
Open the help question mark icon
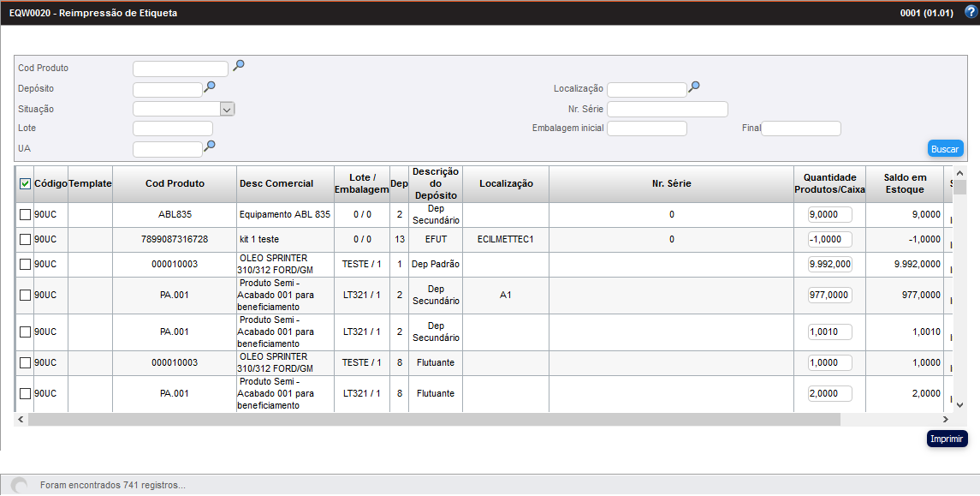(970, 12)
